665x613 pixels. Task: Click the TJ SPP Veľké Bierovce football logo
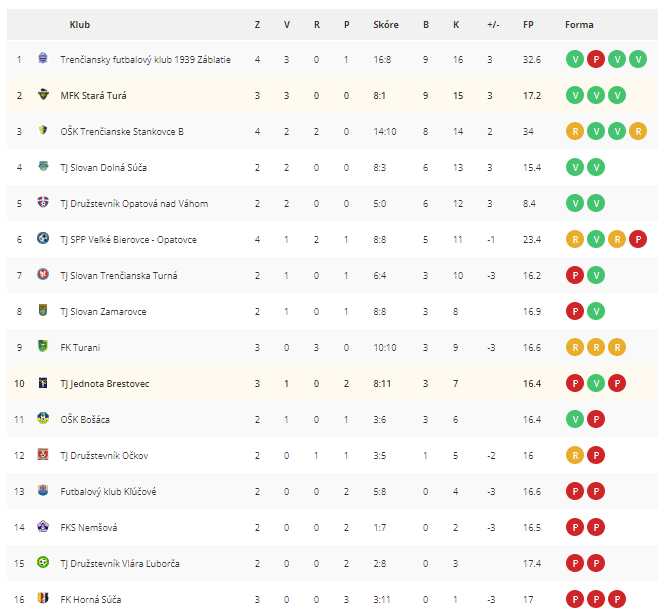[43, 238]
